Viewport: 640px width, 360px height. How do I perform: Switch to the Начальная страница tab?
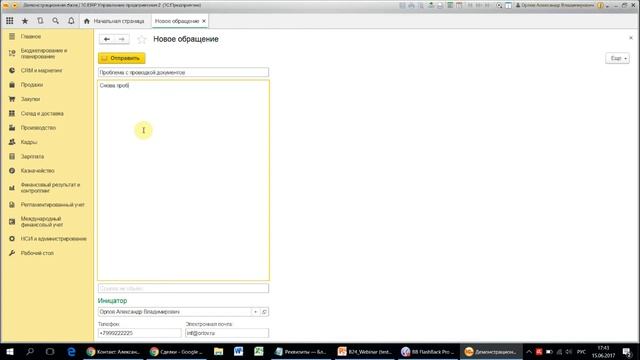click(x=114, y=21)
